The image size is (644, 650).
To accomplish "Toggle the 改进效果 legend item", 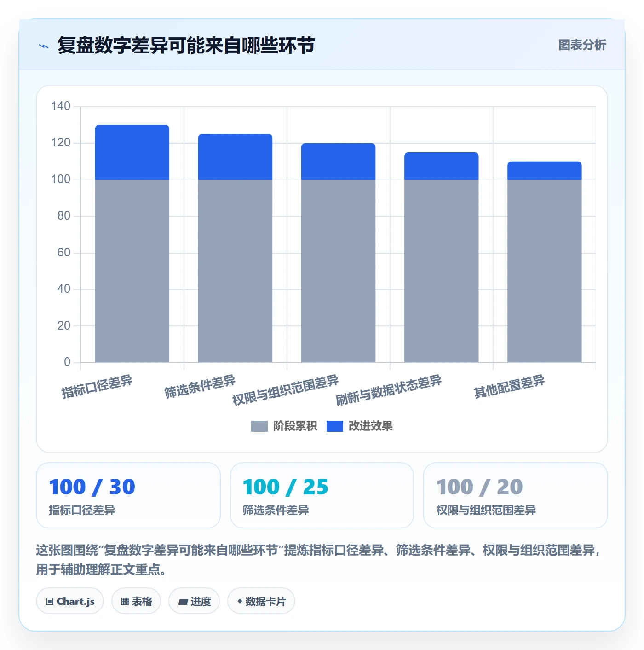I will tap(359, 426).
